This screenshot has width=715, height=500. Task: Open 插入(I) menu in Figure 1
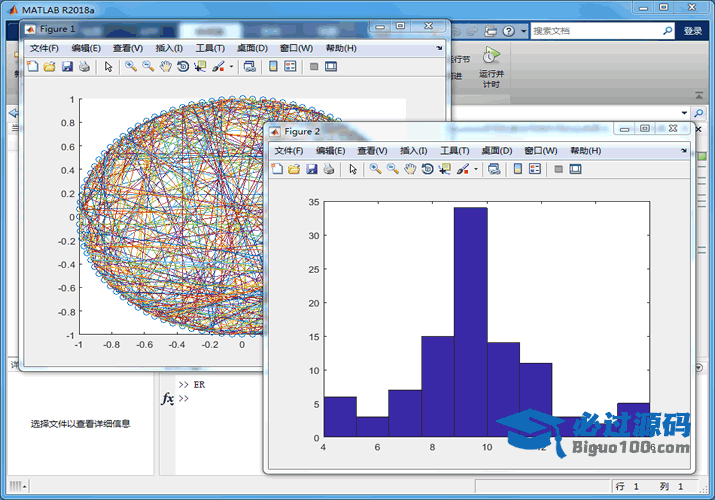(169, 48)
